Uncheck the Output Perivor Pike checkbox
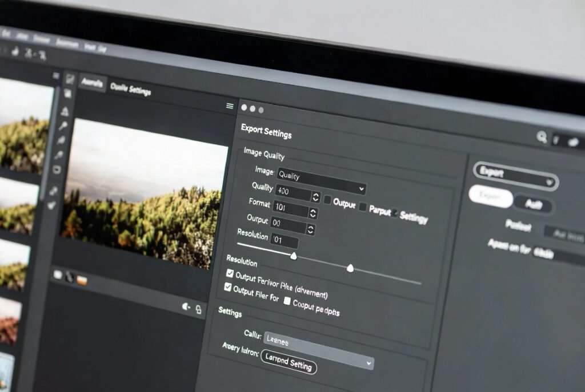 (x=230, y=274)
